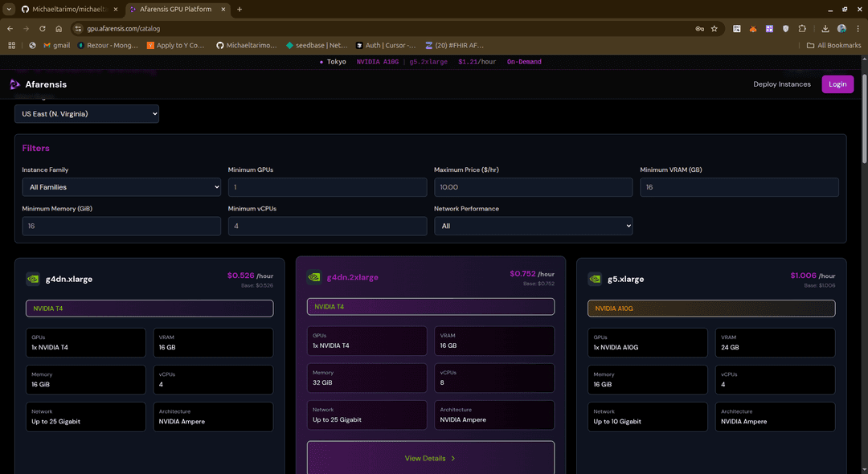Open the Downloads icon in the toolbar
The height and width of the screenshot is (474, 868).
825,27
